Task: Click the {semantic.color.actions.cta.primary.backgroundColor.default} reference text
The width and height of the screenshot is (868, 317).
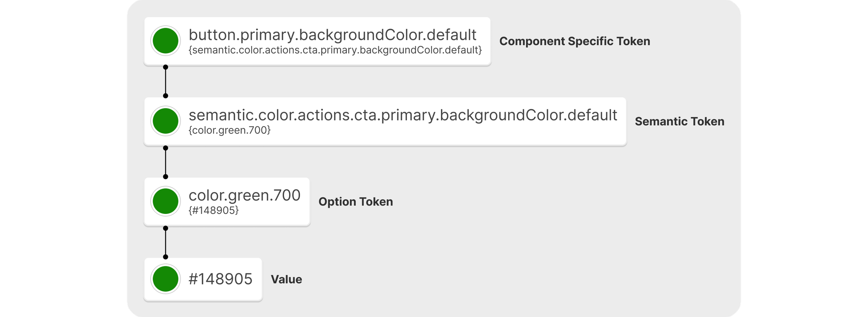Action: tap(335, 50)
